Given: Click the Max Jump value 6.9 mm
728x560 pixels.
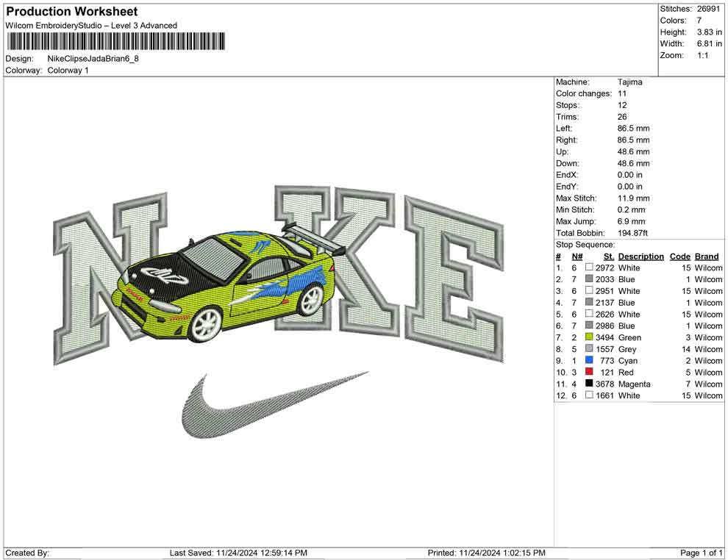Looking at the screenshot, I should (x=632, y=221).
